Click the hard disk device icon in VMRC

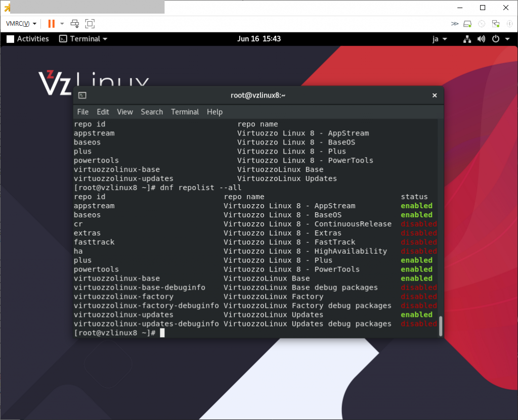click(467, 24)
